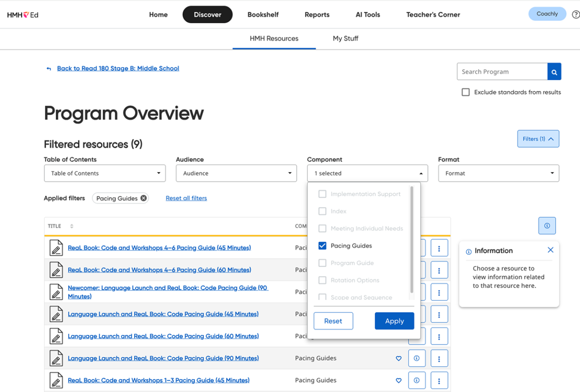Click Reset in the Component dropdown
This screenshot has width=580, height=392.
333,321
